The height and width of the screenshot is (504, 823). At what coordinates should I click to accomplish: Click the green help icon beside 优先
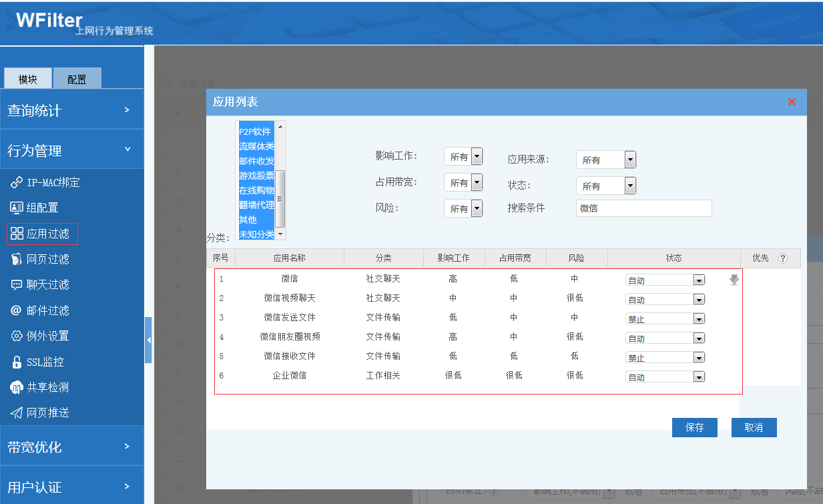[783, 258]
